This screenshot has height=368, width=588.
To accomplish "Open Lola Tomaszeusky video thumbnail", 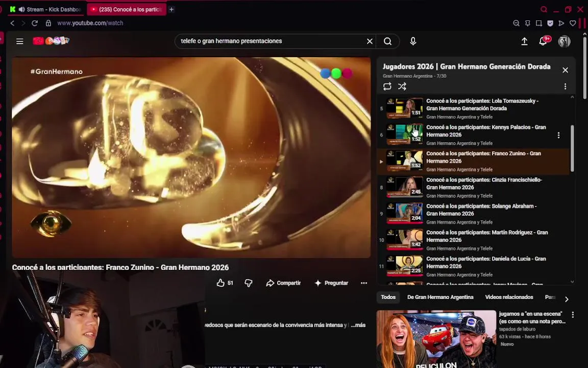I will pos(405,108).
